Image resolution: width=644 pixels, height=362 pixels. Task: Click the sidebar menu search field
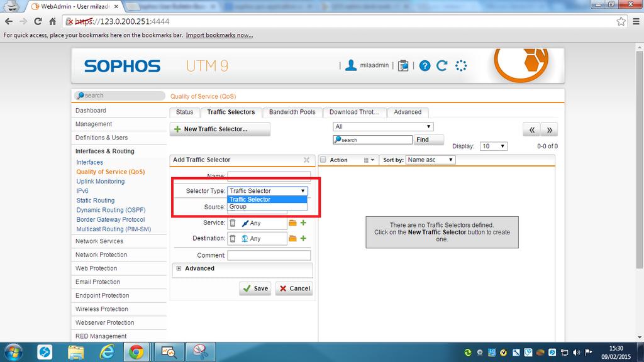point(119,96)
